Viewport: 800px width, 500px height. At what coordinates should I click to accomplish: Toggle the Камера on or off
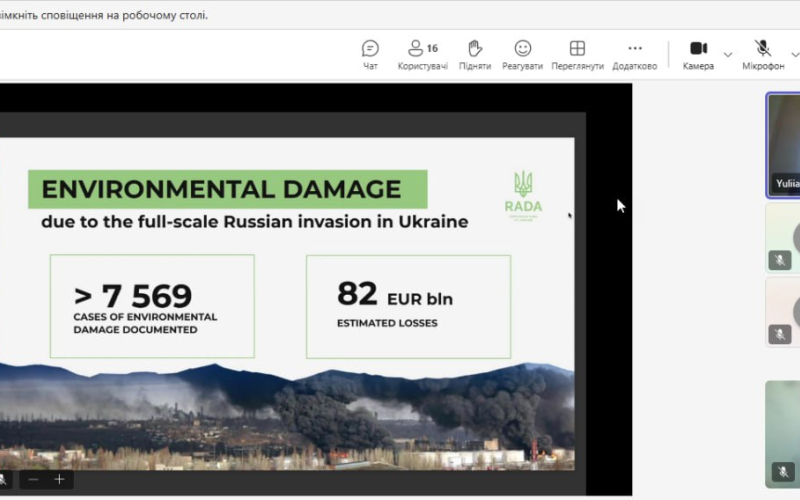(698, 55)
